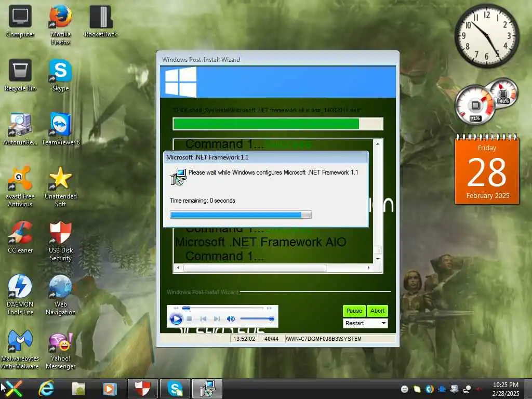The height and width of the screenshot is (399, 532).
Task: Click the Windows logo in wizard banner
Action: tap(180, 82)
